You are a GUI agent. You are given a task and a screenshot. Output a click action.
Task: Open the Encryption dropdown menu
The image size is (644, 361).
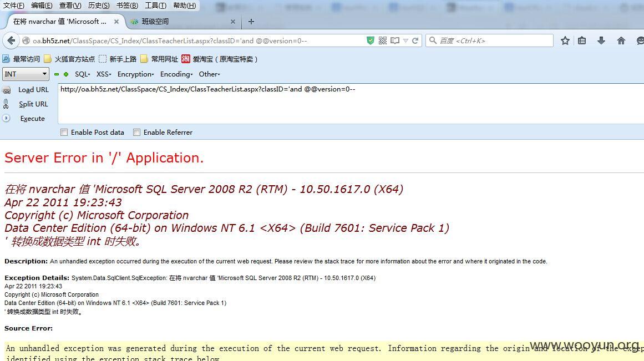pos(135,74)
